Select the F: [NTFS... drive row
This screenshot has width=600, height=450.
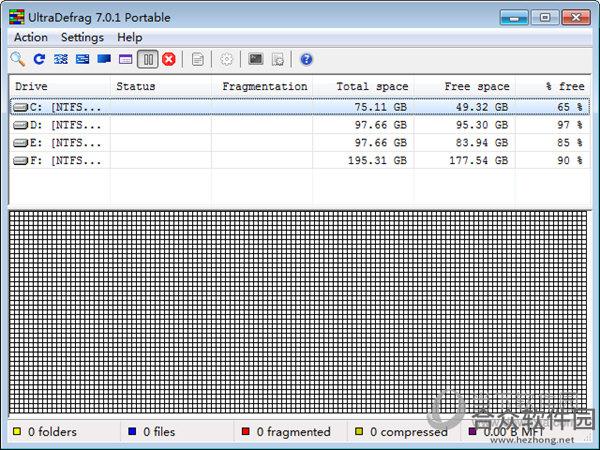pyautogui.click(x=300, y=161)
